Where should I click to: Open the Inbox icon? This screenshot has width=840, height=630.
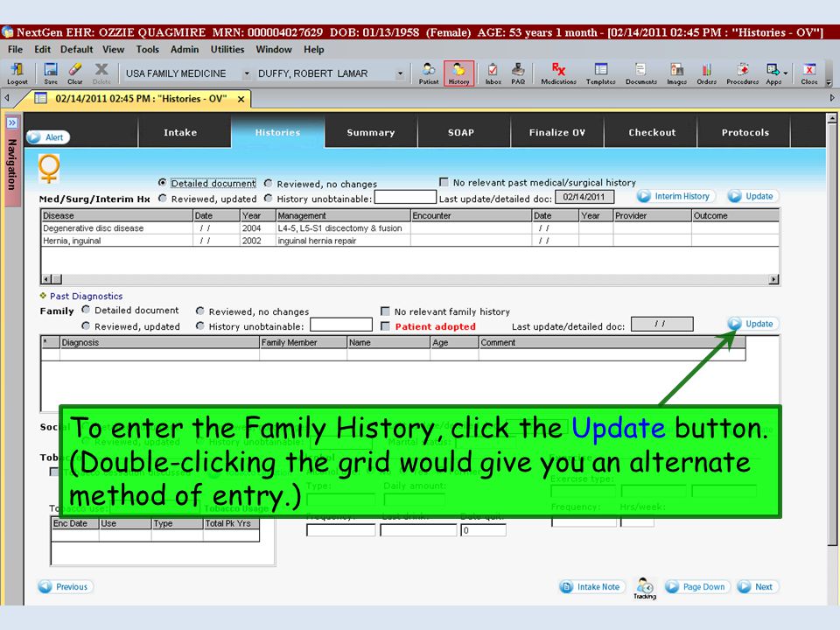pyautogui.click(x=493, y=73)
